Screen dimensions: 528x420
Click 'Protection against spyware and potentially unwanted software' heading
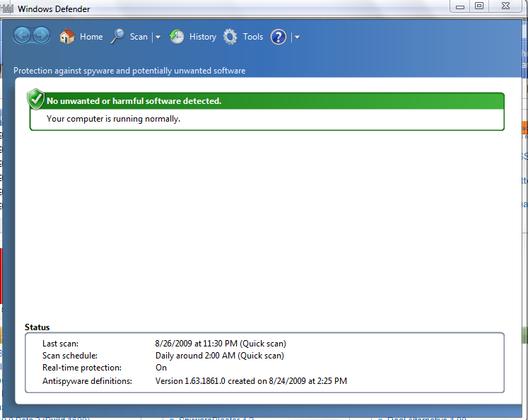click(x=129, y=71)
